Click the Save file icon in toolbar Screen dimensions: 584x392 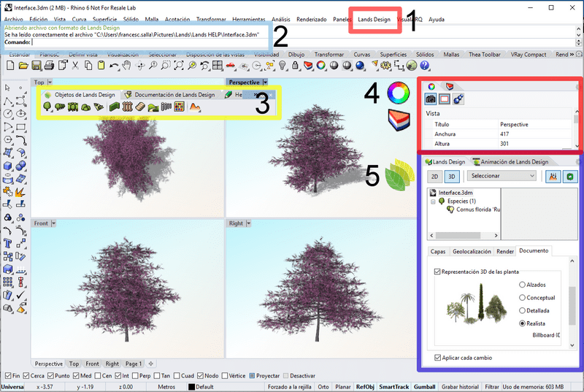click(35, 66)
